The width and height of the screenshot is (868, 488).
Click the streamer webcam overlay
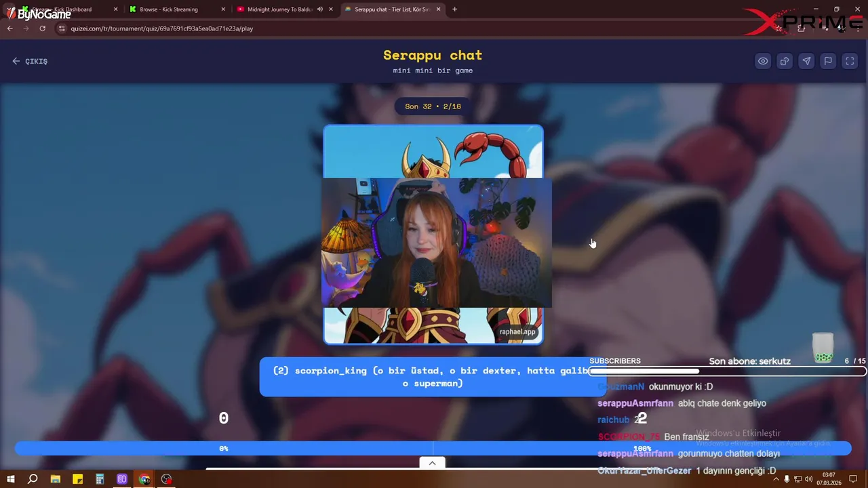coord(436,243)
